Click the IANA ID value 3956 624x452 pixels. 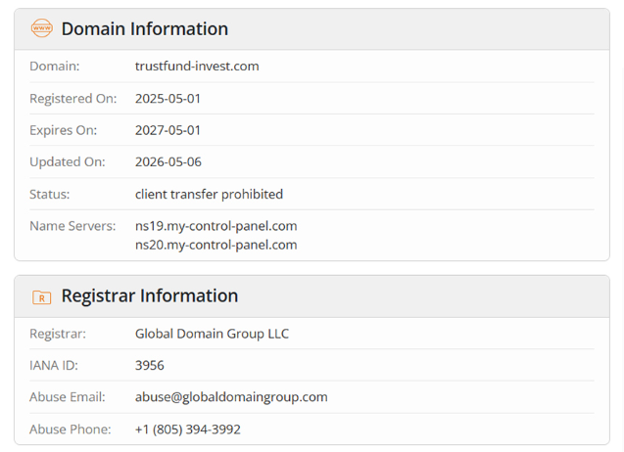149,365
